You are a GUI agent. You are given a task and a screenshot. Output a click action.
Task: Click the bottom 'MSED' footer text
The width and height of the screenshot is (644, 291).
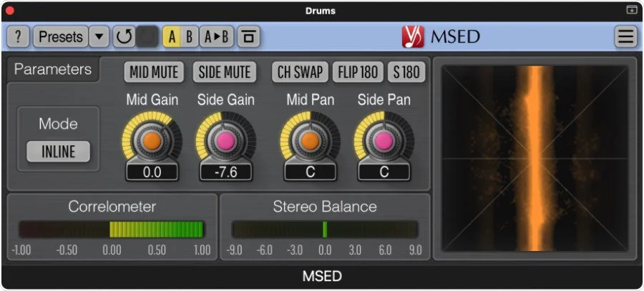tap(322, 276)
